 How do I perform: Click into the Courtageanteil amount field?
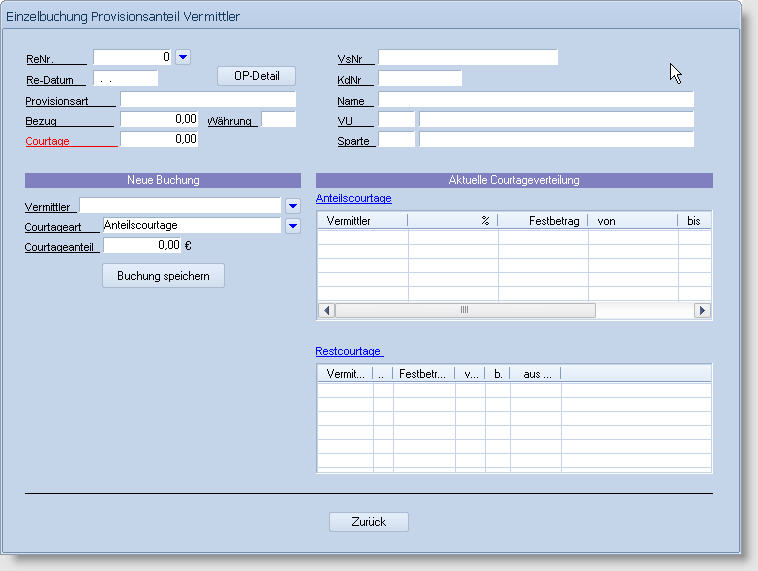tap(143, 245)
